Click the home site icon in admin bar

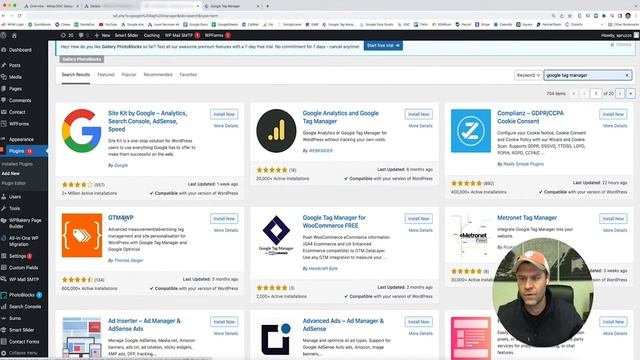[x=14, y=36]
